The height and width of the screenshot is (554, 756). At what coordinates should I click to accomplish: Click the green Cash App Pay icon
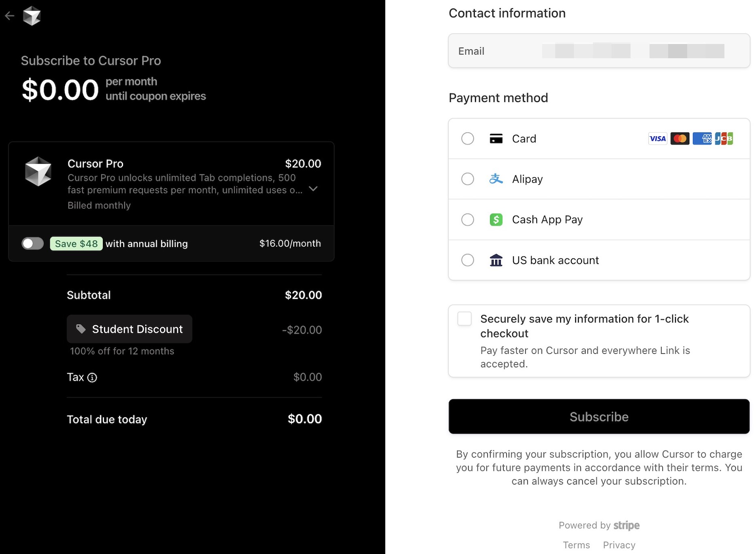(x=496, y=220)
